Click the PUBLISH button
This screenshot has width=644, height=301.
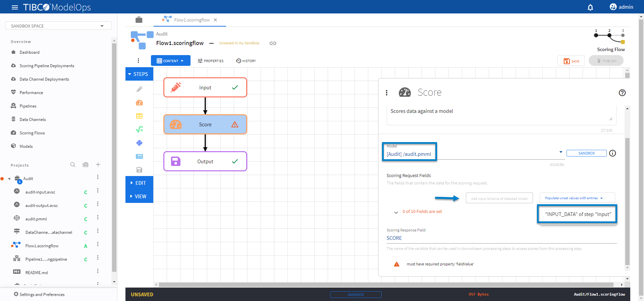(606, 61)
